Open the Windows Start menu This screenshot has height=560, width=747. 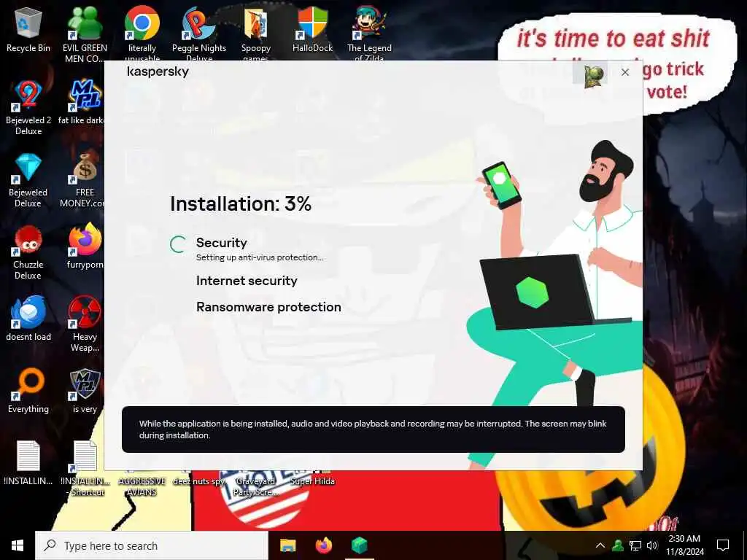pyautogui.click(x=18, y=545)
